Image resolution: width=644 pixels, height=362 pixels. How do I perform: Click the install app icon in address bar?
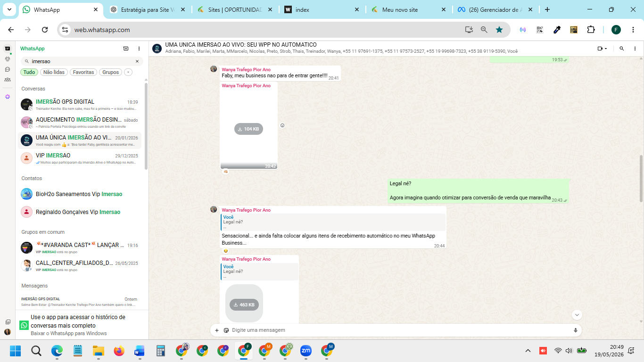(469, 30)
